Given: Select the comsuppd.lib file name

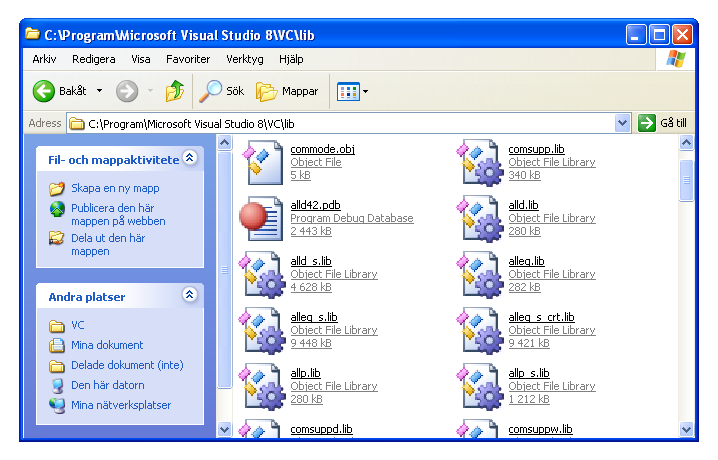Looking at the screenshot, I should coord(321,429).
